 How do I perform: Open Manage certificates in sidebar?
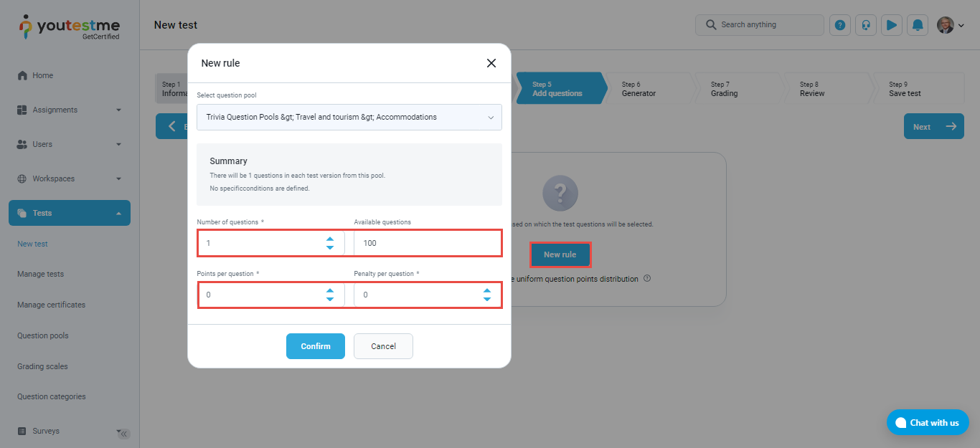coord(51,305)
